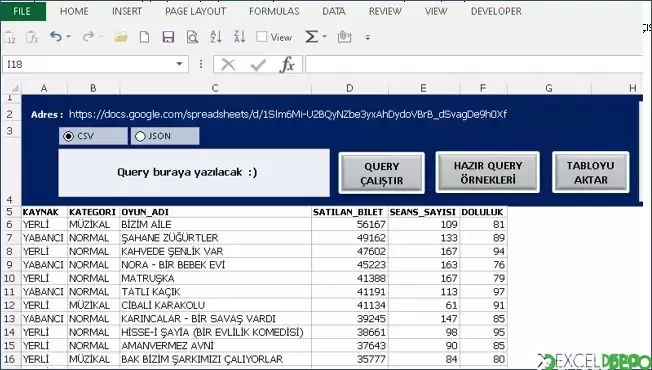The image size is (652, 370).
Task: Open Customize Quick Access Toolbar arrow
Action: 368,37
